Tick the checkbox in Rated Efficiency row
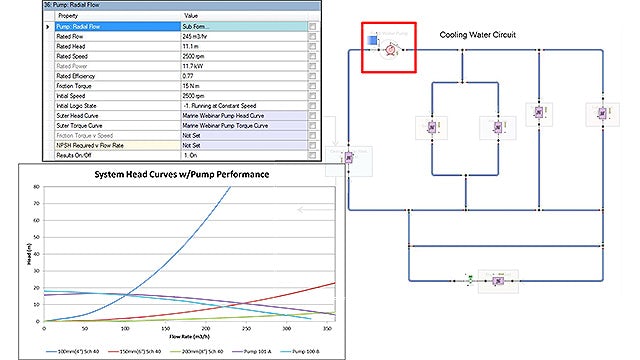 coord(312,76)
